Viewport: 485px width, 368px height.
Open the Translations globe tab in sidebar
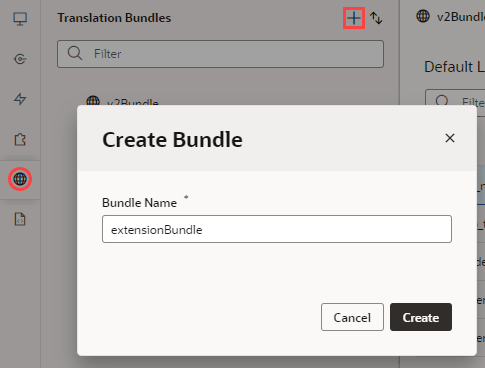[20, 179]
